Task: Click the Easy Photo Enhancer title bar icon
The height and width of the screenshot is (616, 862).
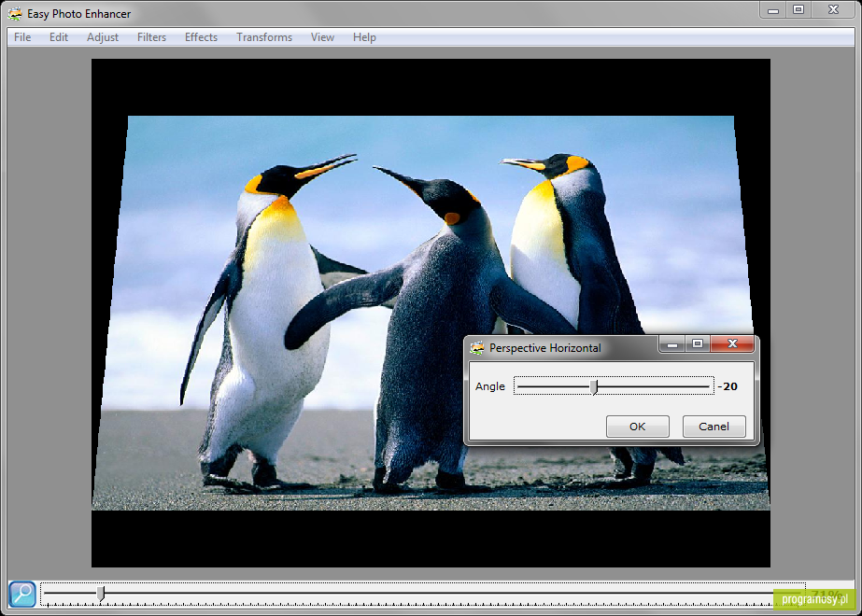Action: 15,14
